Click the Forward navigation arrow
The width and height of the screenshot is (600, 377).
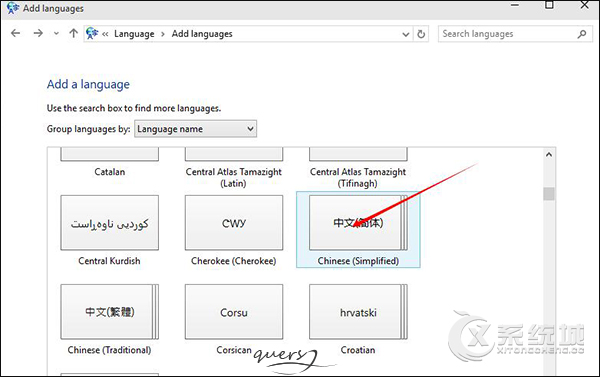[x=38, y=34]
